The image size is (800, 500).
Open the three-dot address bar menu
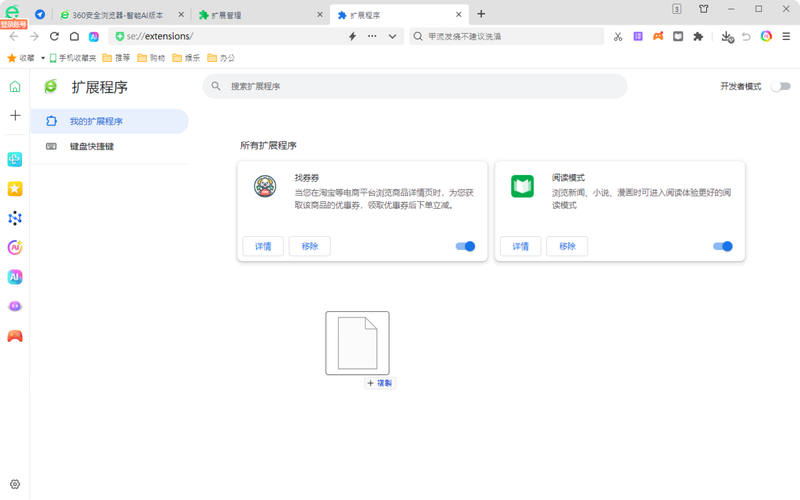(372, 36)
